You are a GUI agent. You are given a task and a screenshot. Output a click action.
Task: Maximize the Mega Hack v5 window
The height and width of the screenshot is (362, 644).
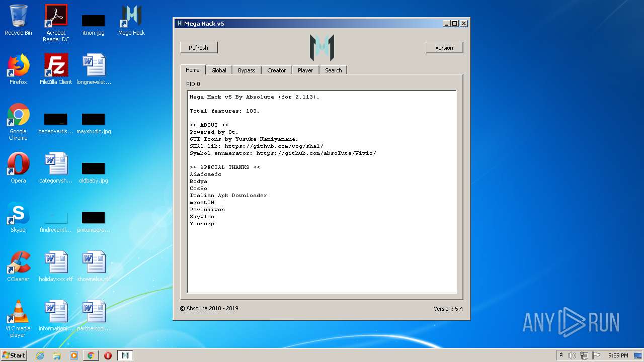pos(455,24)
